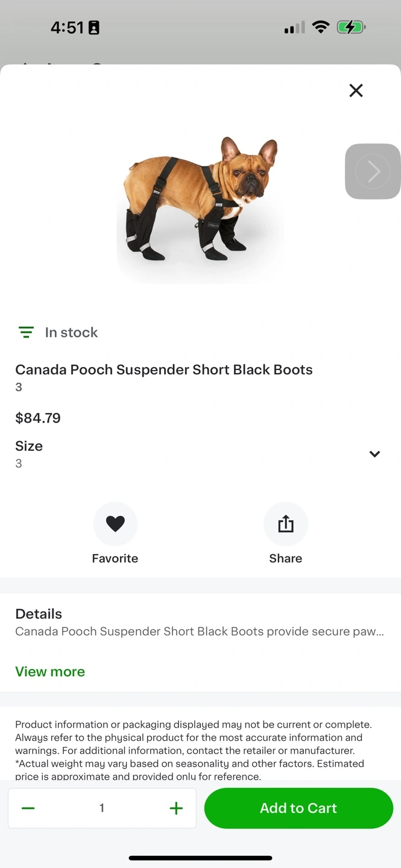Decrease quantity with the minus button
This screenshot has width=401, height=868.
pyautogui.click(x=28, y=808)
